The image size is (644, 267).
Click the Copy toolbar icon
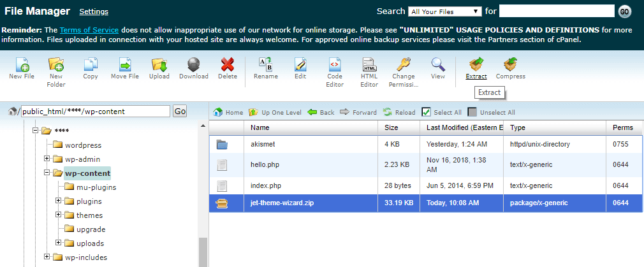point(91,65)
